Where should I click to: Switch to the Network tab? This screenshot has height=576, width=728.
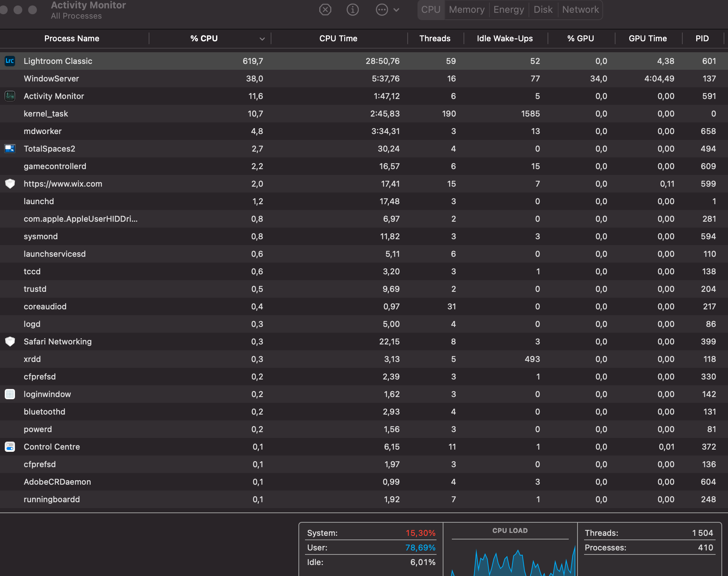[x=580, y=9]
